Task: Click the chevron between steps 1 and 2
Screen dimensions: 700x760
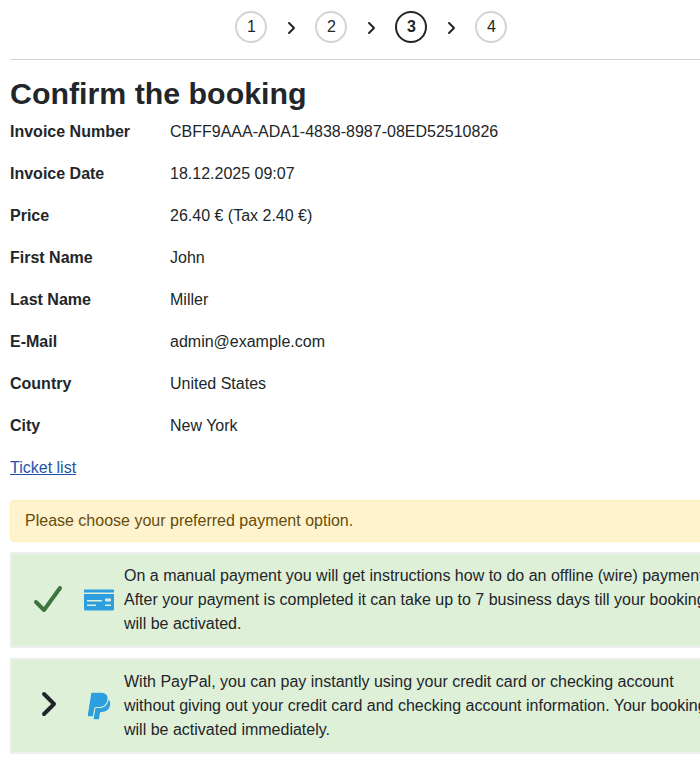Action: click(x=291, y=28)
